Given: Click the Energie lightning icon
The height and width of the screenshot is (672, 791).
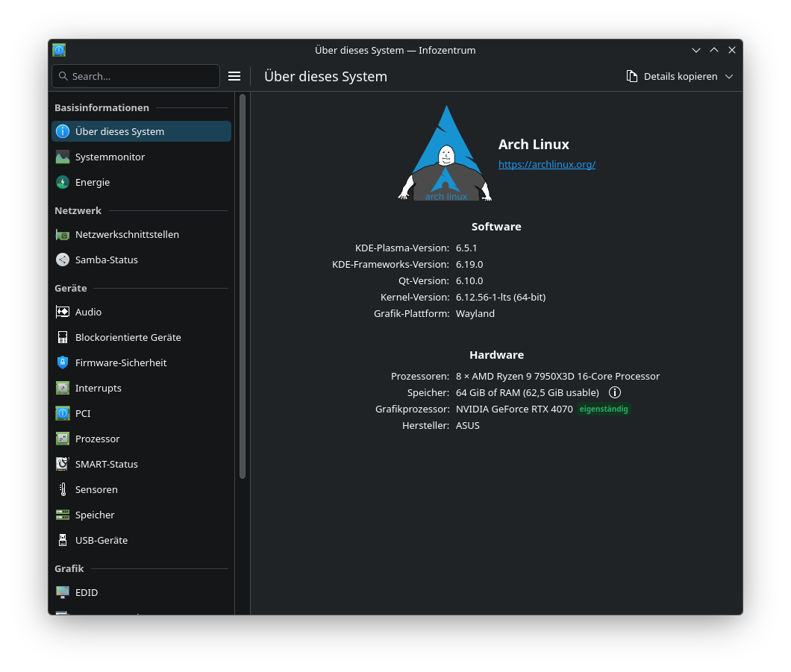Looking at the screenshot, I should pos(63,183).
